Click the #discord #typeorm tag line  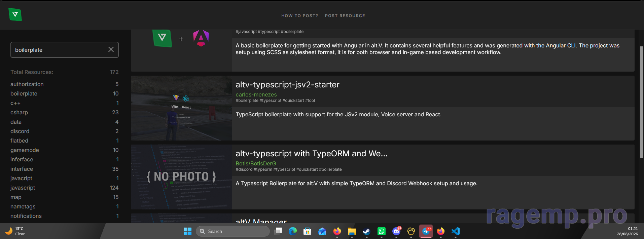tap(289, 169)
